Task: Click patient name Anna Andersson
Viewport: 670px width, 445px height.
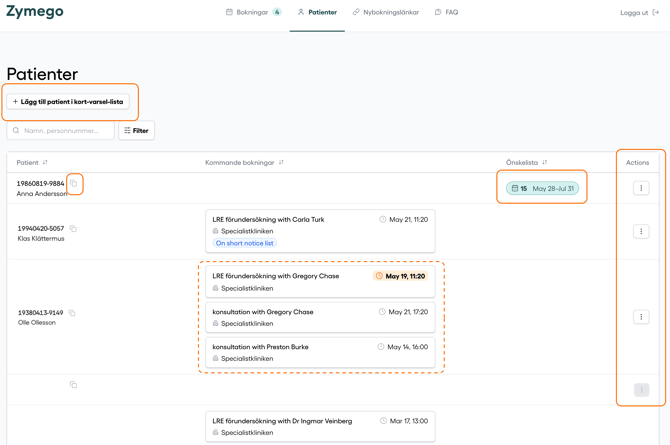Action: pyautogui.click(x=42, y=194)
